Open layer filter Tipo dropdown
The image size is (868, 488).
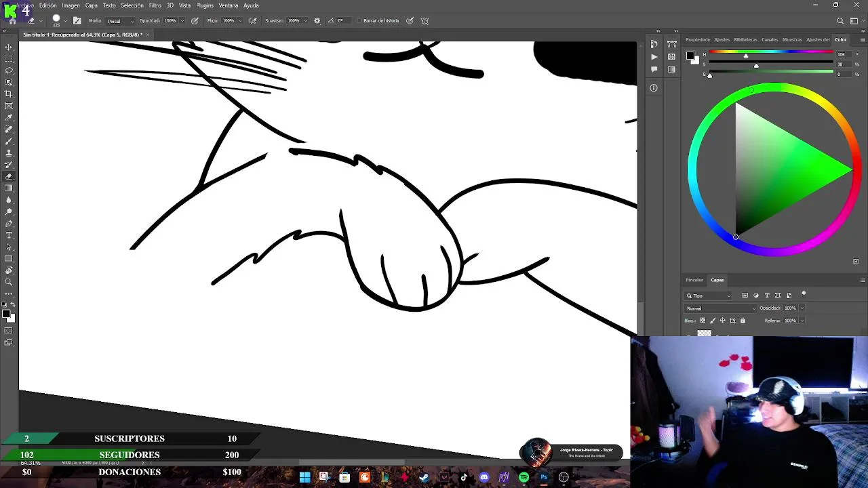pyautogui.click(x=709, y=296)
